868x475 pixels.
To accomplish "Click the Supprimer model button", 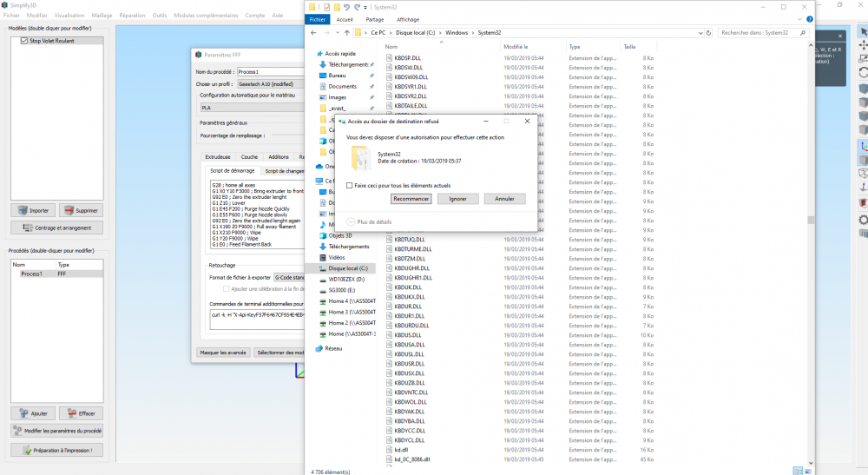I will coord(81,210).
